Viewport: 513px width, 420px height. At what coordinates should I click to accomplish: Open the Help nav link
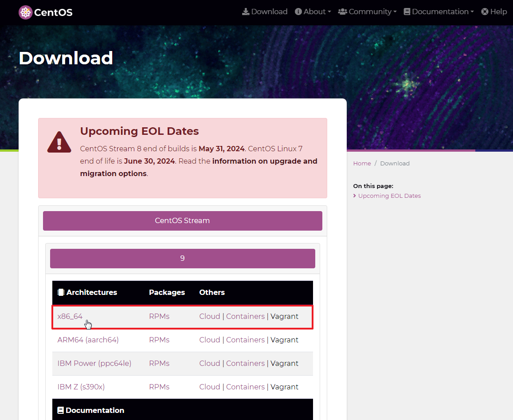pos(494,12)
